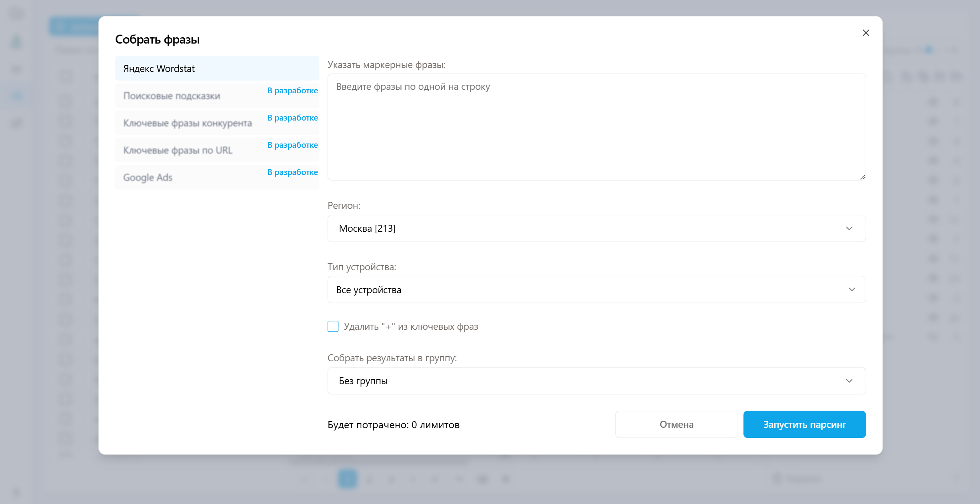This screenshot has width=980, height=504.
Task: Click chevron arrow in the group field
Action: 849,381
